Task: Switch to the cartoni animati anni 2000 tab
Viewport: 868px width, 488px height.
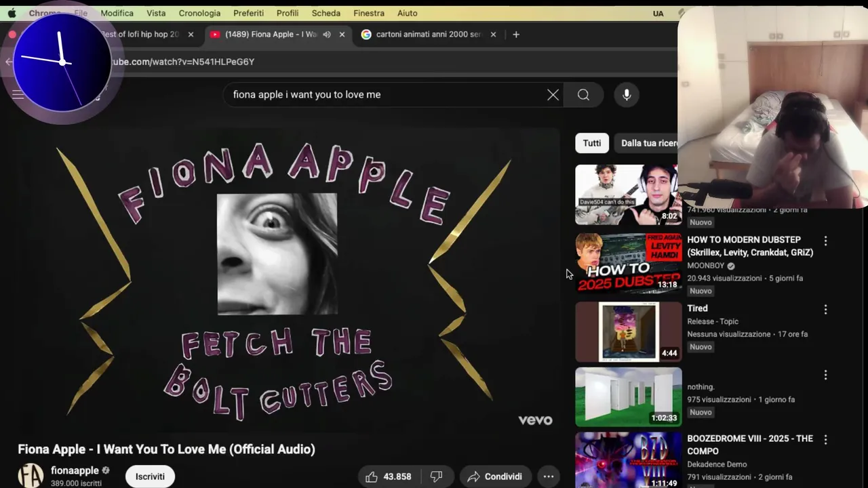Action: coord(429,34)
